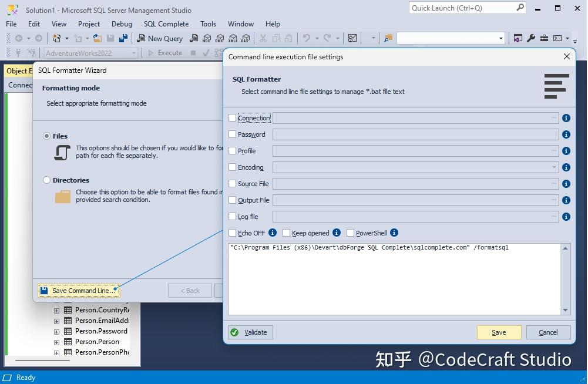Image resolution: width=588 pixels, height=384 pixels.
Task: Click the Password info icon
Action: click(566, 134)
